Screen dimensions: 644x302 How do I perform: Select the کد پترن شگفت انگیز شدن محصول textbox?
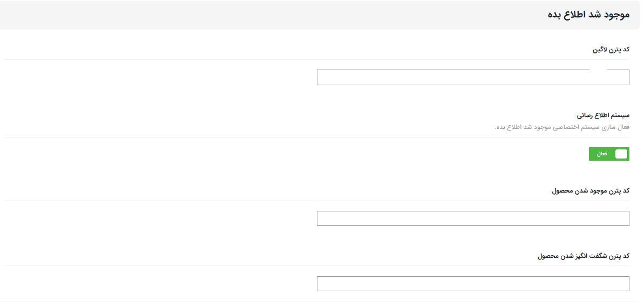tap(473, 284)
